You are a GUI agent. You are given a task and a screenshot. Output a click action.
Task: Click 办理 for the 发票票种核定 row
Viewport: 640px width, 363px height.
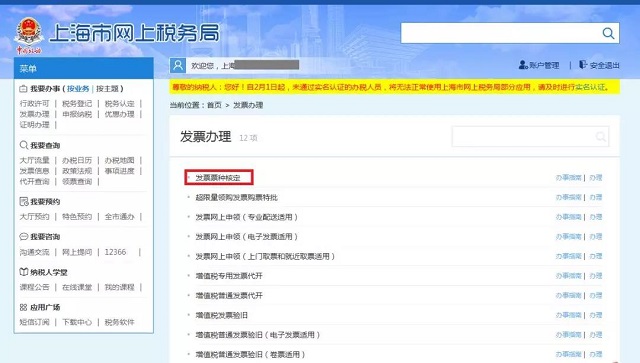tap(596, 178)
